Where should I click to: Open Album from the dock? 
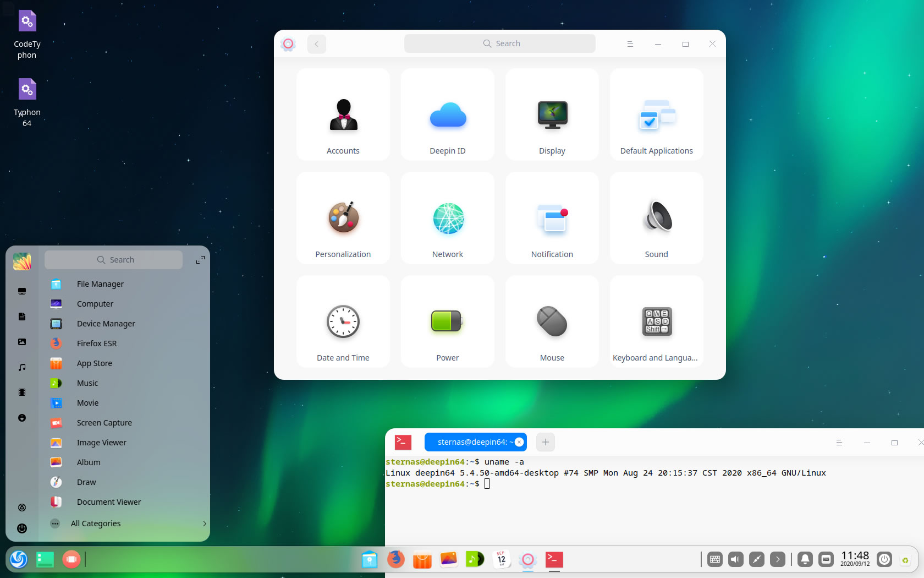(449, 560)
